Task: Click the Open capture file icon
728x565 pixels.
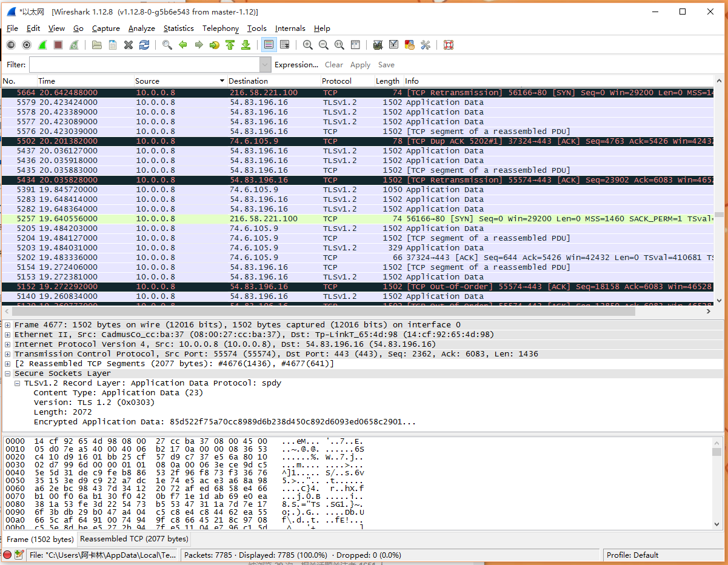Action: (x=96, y=45)
